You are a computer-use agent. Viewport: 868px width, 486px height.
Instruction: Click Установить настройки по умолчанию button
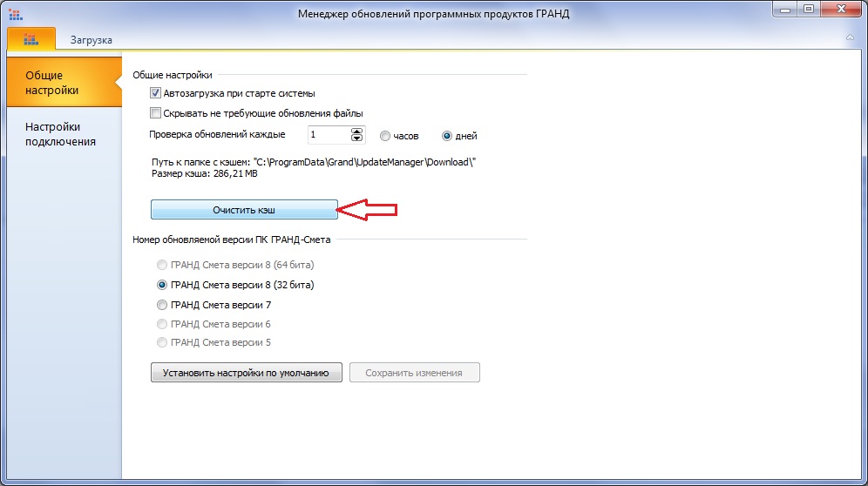coord(247,373)
